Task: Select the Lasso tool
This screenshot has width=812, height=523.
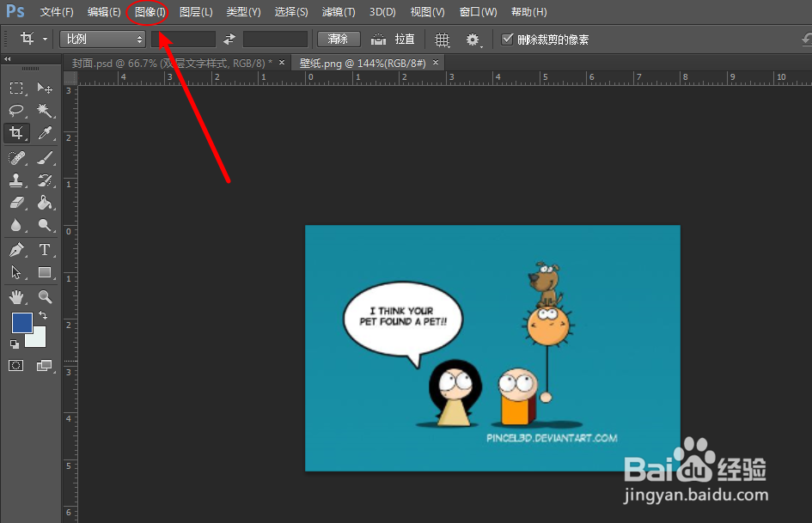Action: click(16, 110)
